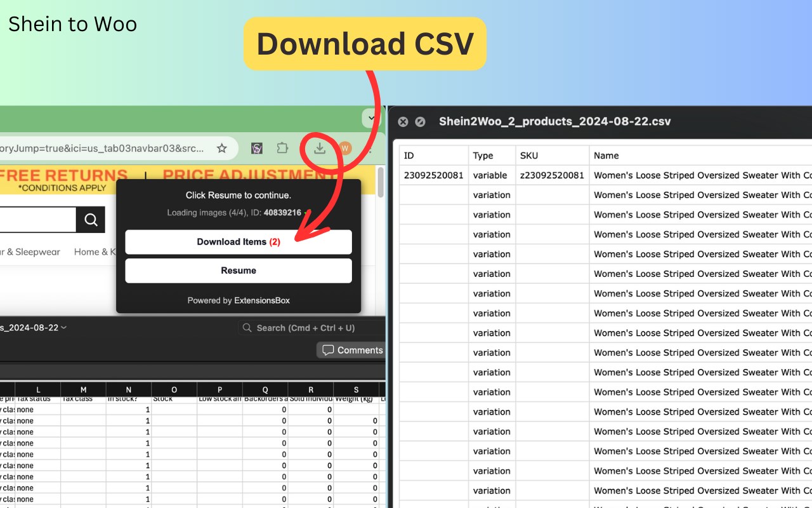
Task: Open the 'Home & K' navigation category
Action: pos(95,252)
